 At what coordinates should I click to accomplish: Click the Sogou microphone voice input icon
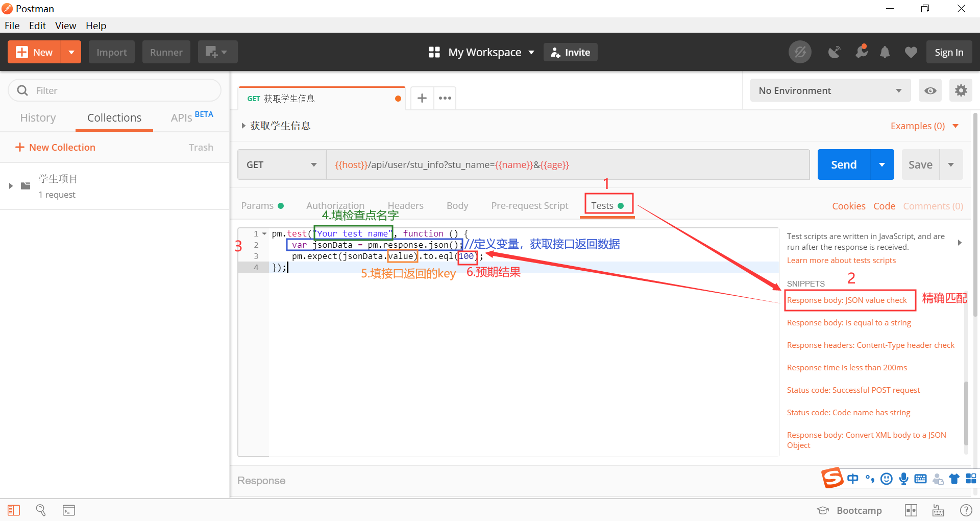pyautogui.click(x=904, y=479)
